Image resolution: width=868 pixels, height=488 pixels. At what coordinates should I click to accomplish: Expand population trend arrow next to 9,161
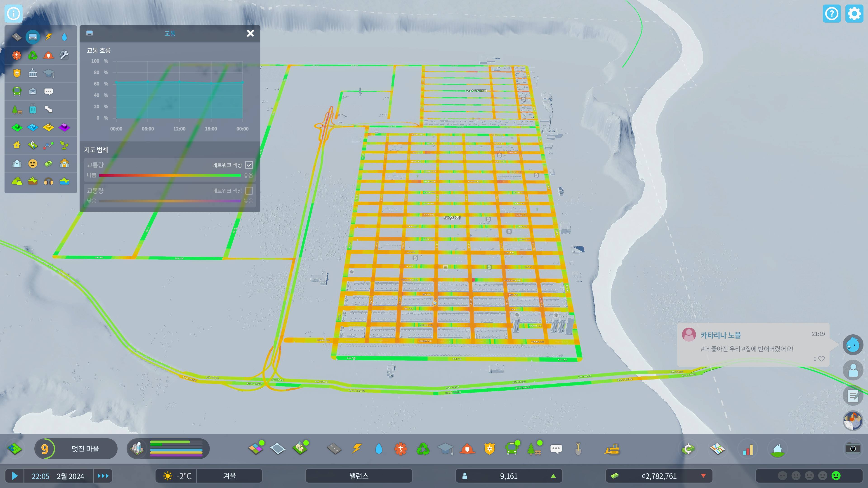[x=553, y=476]
